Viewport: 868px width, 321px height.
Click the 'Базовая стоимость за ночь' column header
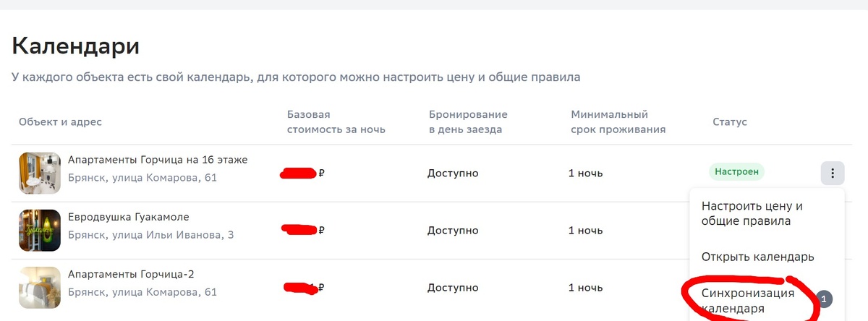(336, 122)
